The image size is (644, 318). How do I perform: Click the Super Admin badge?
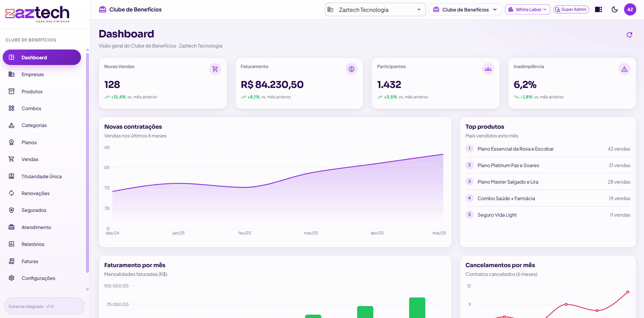click(571, 9)
